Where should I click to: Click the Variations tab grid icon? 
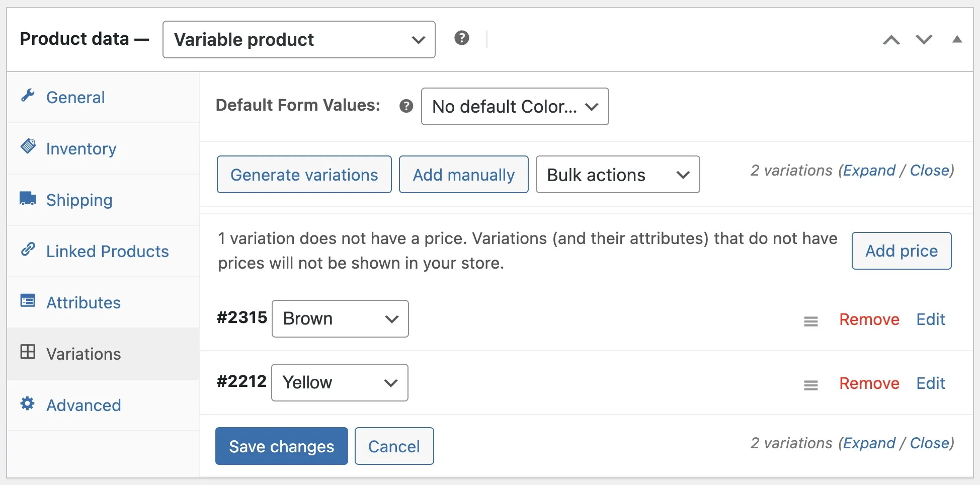[x=28, y=352]
